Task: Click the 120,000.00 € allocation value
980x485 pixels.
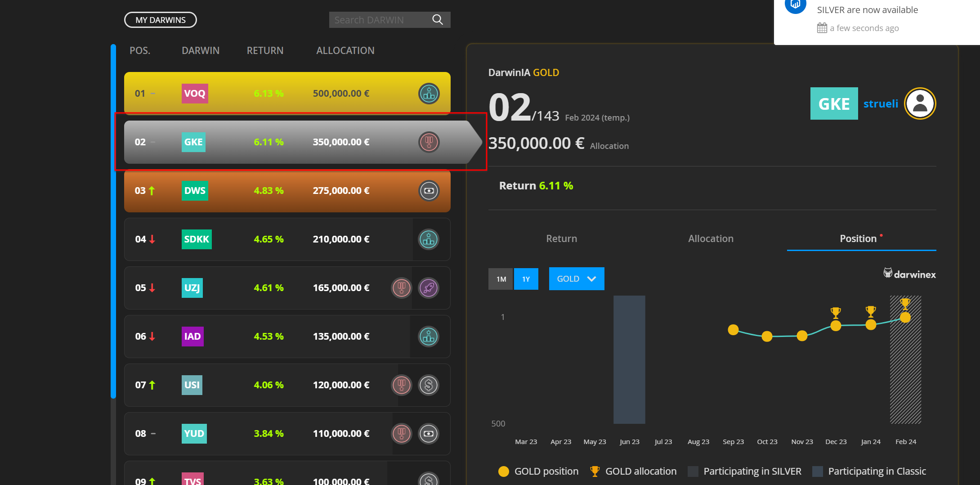Action: click(x=341, y=385)
